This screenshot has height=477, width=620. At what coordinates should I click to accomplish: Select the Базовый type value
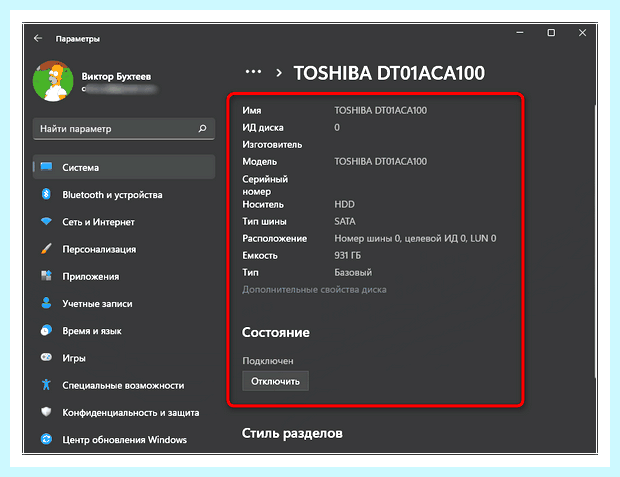pos(353,273)
